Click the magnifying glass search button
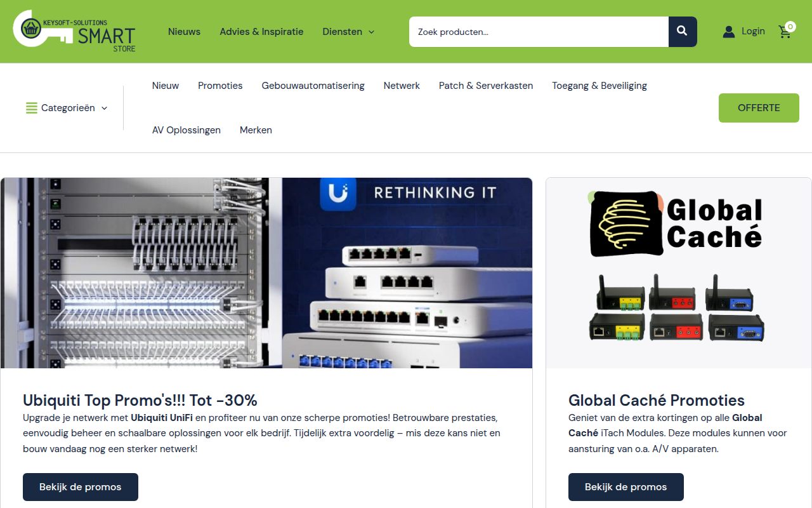This screenshot has height=508, width=812. click(683, 32)
